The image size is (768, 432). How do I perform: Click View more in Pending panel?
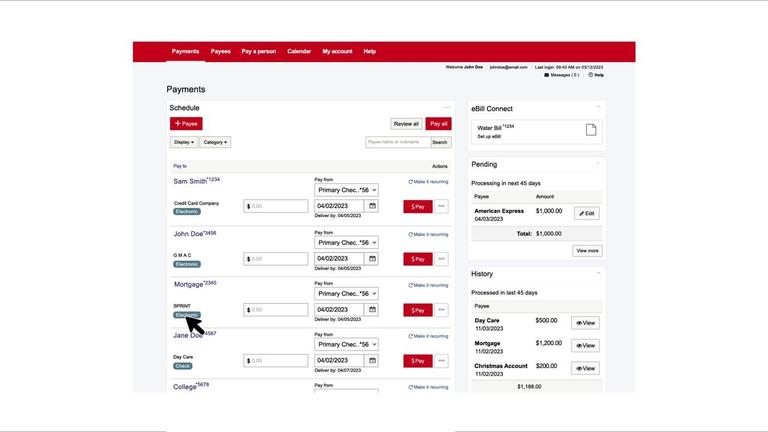tap(587, 251)
